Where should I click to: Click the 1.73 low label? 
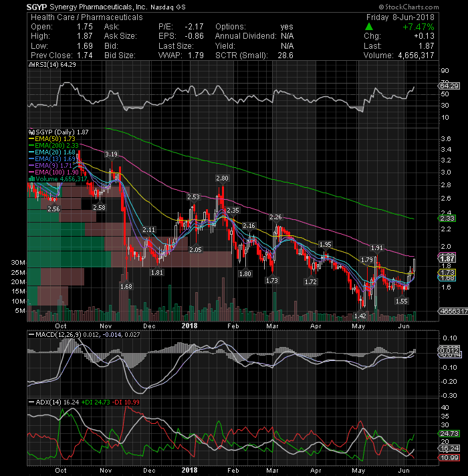click(272, 281)
